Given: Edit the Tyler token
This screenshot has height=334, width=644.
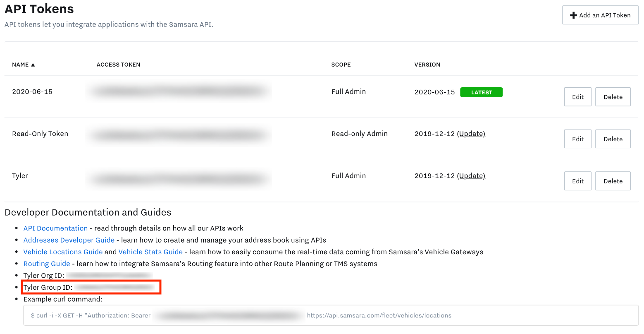Looking at the screenshot, I should pyautogui.click(x=577, y=181).
